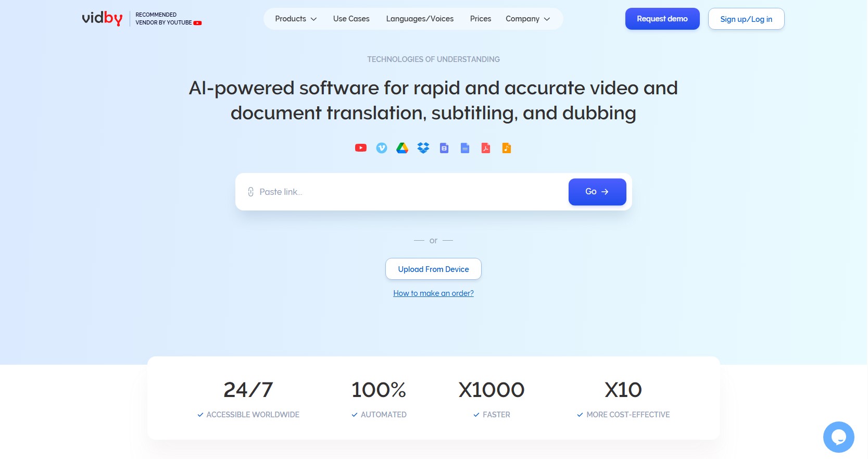Viewport: 868px width, 459px height.
Task: Go to the vidby logo homepage
Action: point(102,18)
